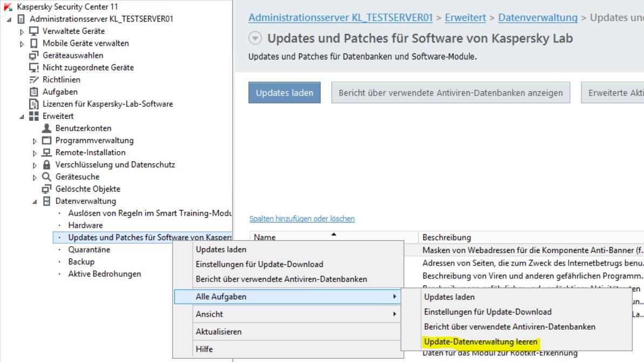The width and height of the screenshot is (644, 362).
Task: Choose Bericht über verwendete Antiviren-Datenbanken context entry
Action: [288, 279]
